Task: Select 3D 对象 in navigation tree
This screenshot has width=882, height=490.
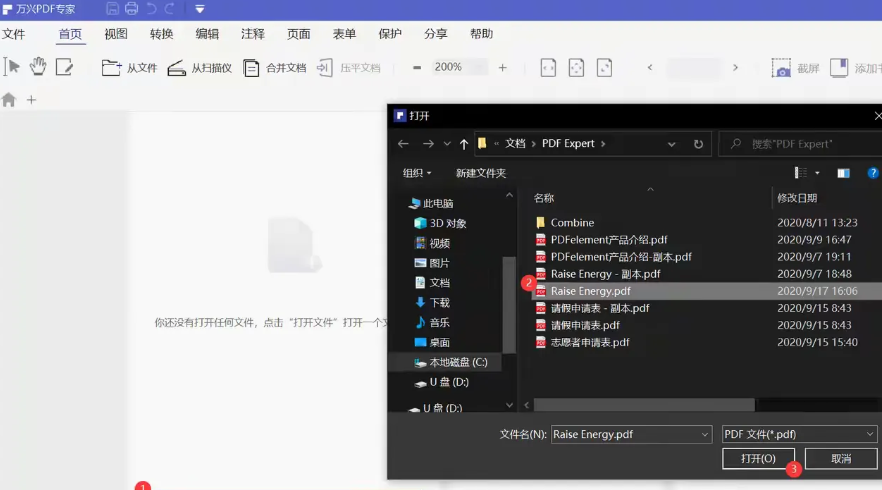Action: click(440, 223)
